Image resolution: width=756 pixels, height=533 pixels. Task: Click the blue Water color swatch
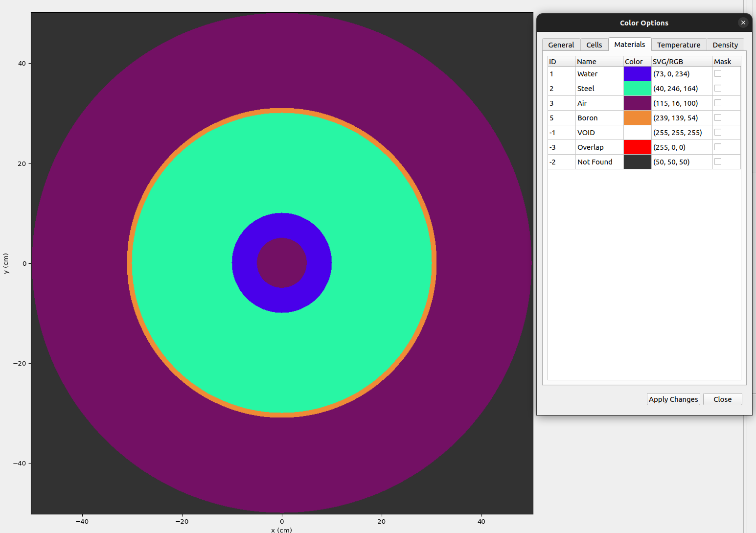637,73
